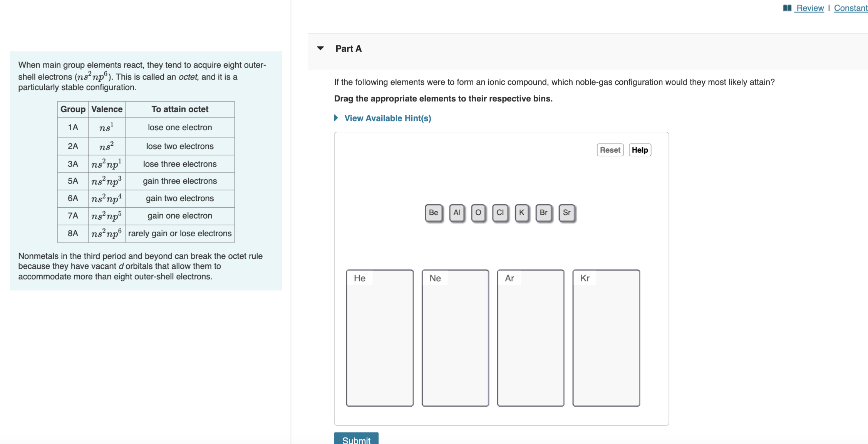868x444 pixels.
Task: Click 'gain one electron' table cell
Action: pos(180,216)
